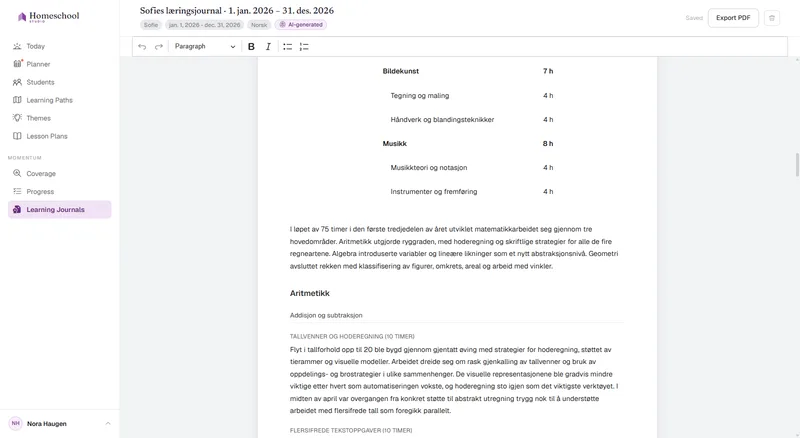Select Learning Journals in the sidebar
The height and width of the screenshot is (438, 800).
60,209
